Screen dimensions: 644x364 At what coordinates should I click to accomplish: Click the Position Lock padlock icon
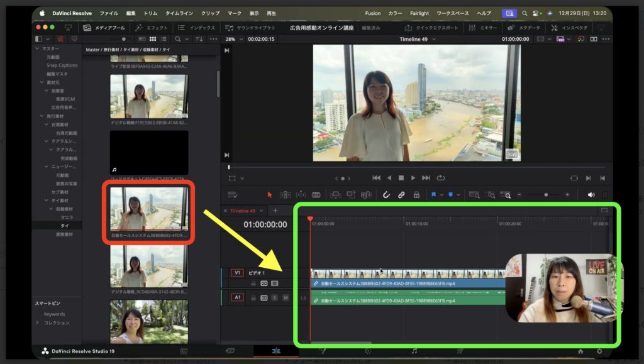(416, 195)
